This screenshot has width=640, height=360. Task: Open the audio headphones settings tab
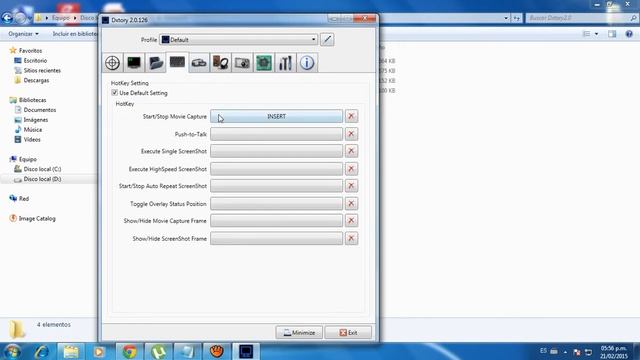point(220,63)
